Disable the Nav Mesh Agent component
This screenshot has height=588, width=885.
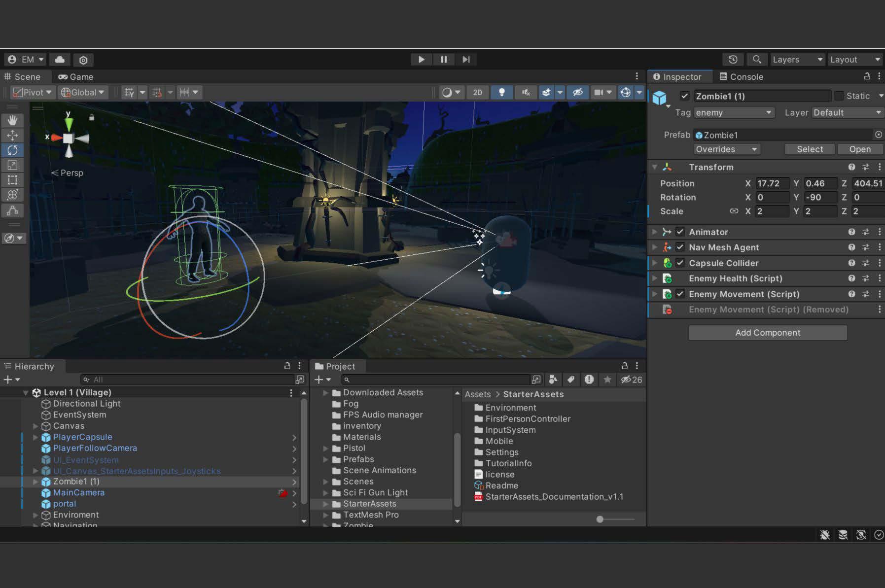coord(680,247)
